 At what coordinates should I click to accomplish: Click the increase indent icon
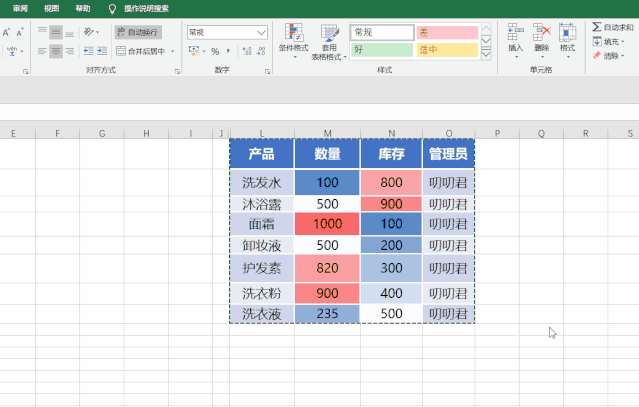(104, 50)
